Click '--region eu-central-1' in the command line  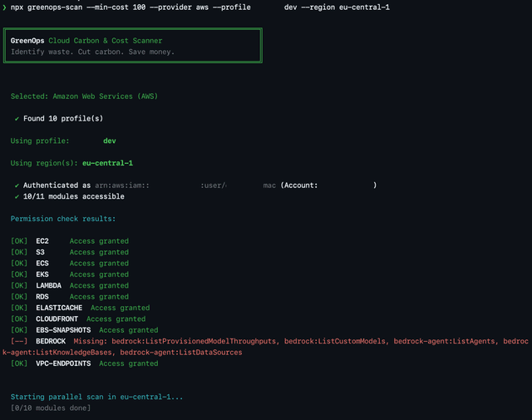(346, 7)
